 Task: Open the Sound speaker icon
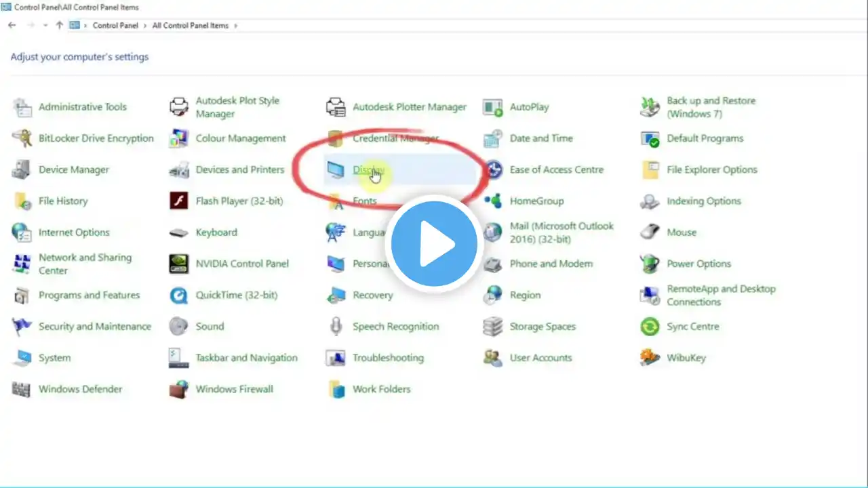[179, 327]
